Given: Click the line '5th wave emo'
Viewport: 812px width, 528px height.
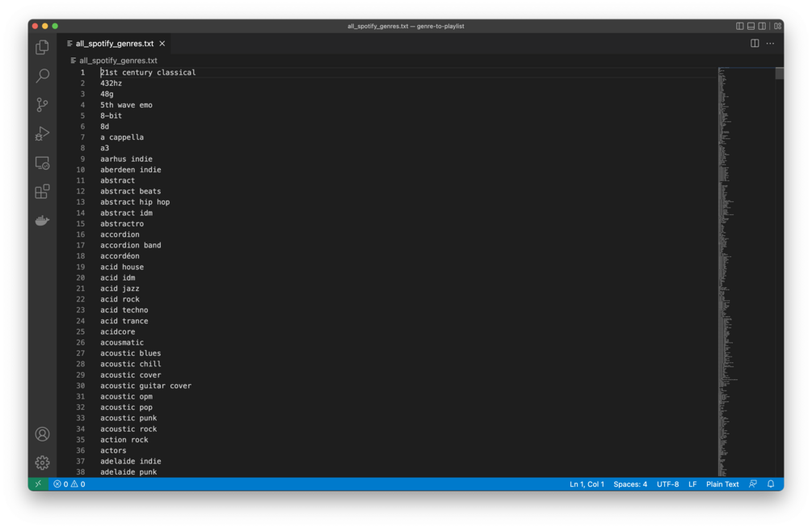Looking at the screenshot, I should click(x=126, y=105).
